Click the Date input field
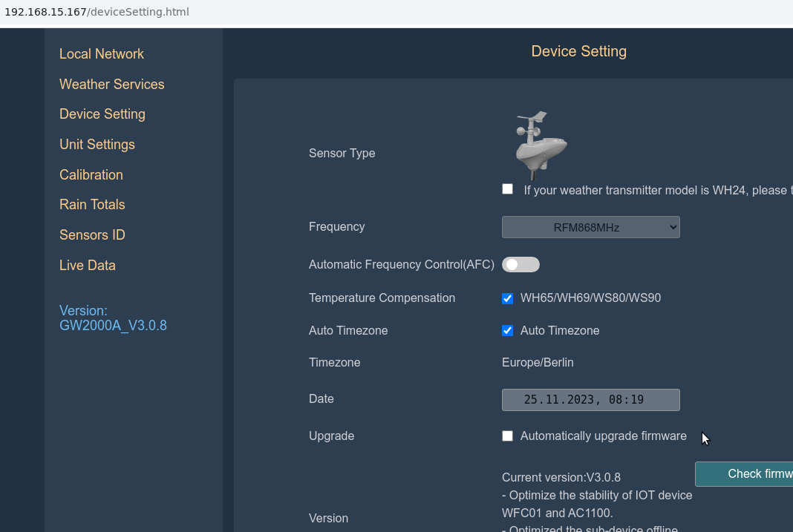 coord(591,400)
